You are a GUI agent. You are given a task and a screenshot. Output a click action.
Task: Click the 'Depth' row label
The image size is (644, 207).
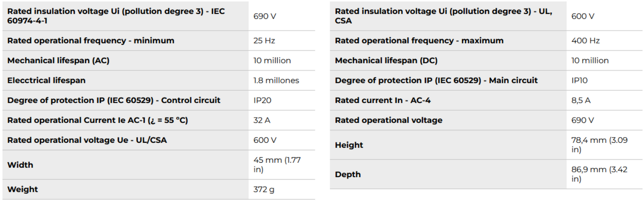pyautogui.click(x=348, y=174)
